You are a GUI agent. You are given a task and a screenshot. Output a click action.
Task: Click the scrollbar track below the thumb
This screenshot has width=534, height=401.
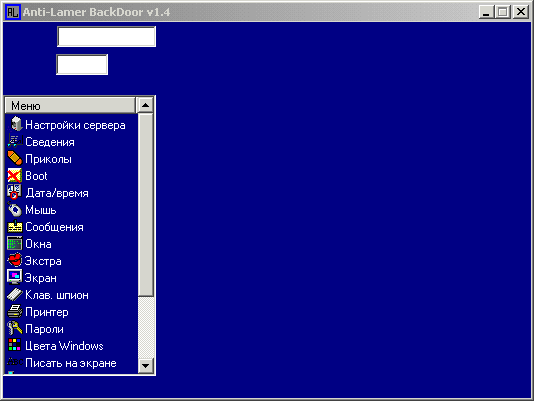[146, 327]
